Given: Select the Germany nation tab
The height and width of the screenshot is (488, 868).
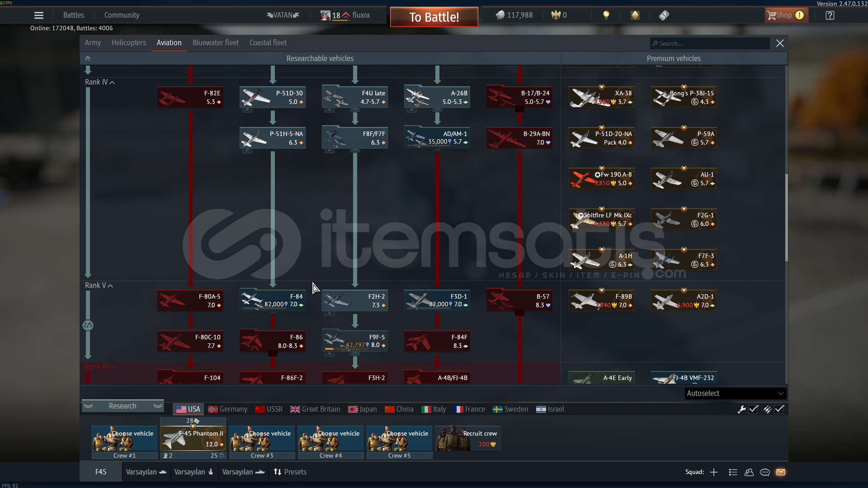Looking at the screenshot, I should (227, 409).
